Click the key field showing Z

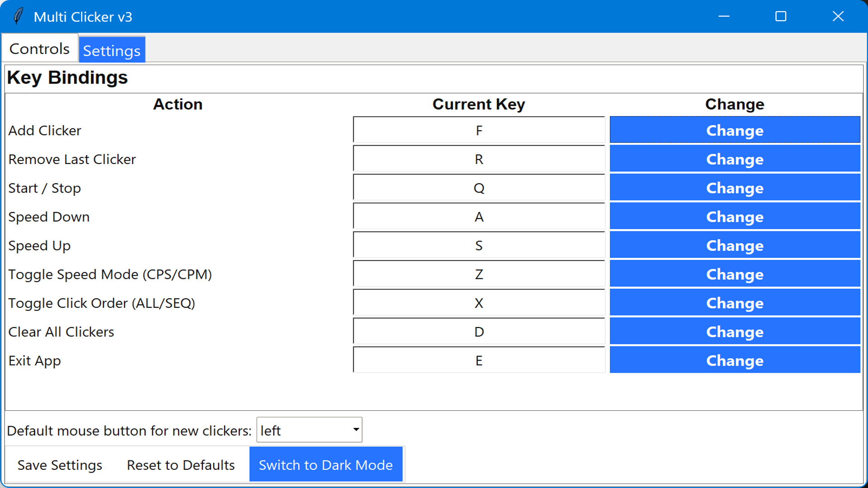click(x=479, y=274)
